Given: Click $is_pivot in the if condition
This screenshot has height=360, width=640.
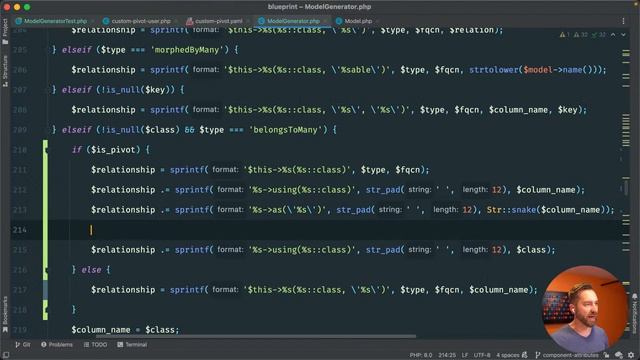Looking at the screenshot, I should (x=113, y=150).
